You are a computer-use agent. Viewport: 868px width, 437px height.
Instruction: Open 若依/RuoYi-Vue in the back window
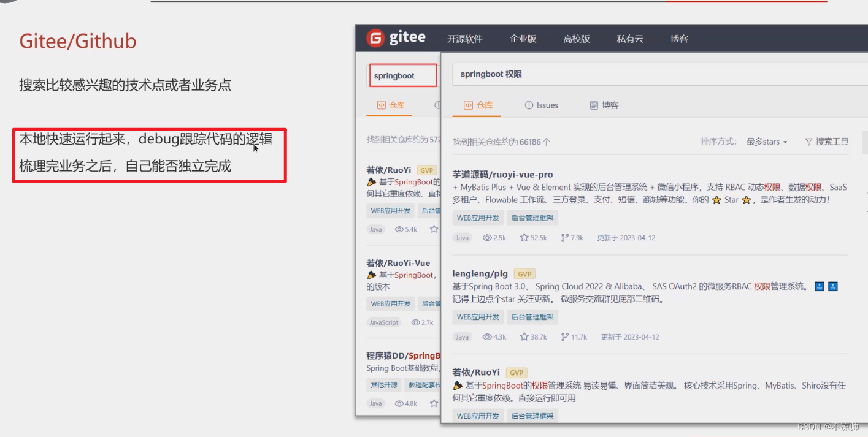[x=398, y=263]
